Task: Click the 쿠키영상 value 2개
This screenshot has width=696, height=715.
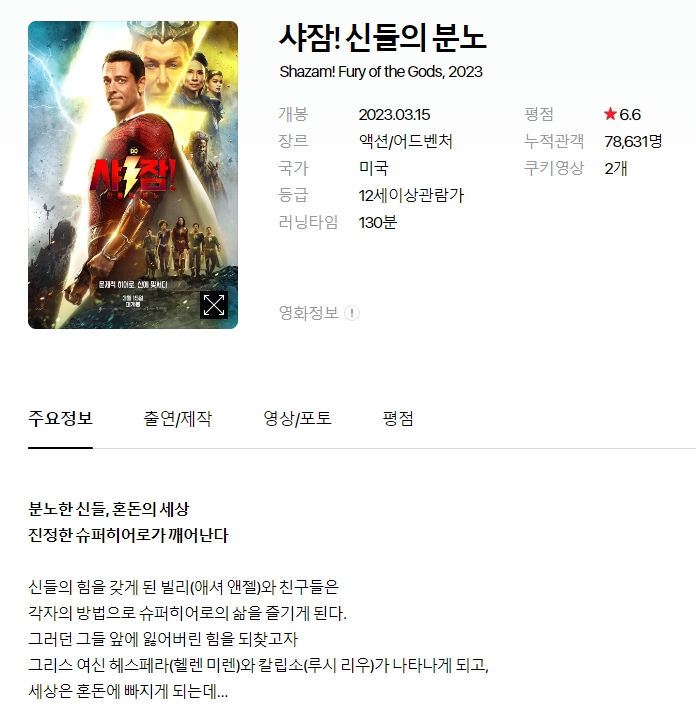Action: tap(616, 169)
